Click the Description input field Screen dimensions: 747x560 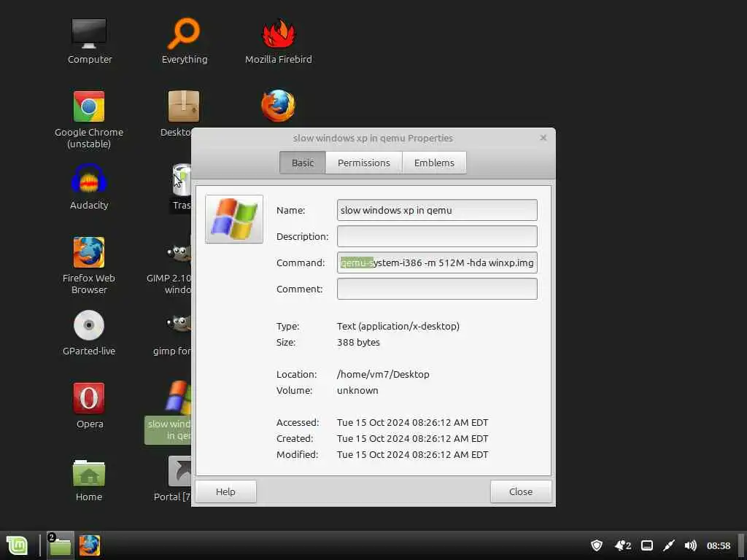pyautogui.click(x=437, y=236)
